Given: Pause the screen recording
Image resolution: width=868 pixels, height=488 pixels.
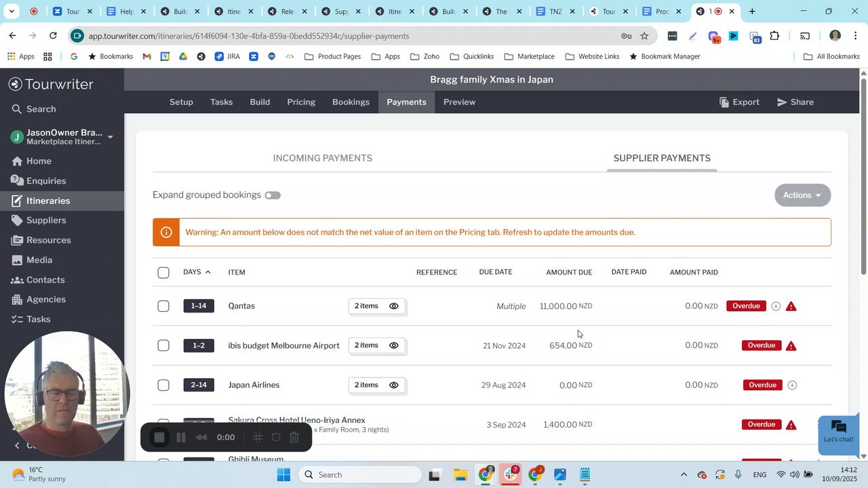Looking at the screenshot, I should click(x=180, y=438).
